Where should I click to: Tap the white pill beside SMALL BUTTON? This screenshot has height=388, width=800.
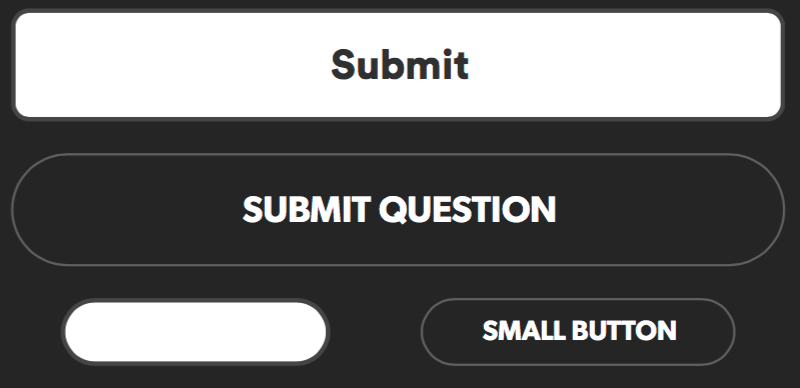(x=195, y=332)
